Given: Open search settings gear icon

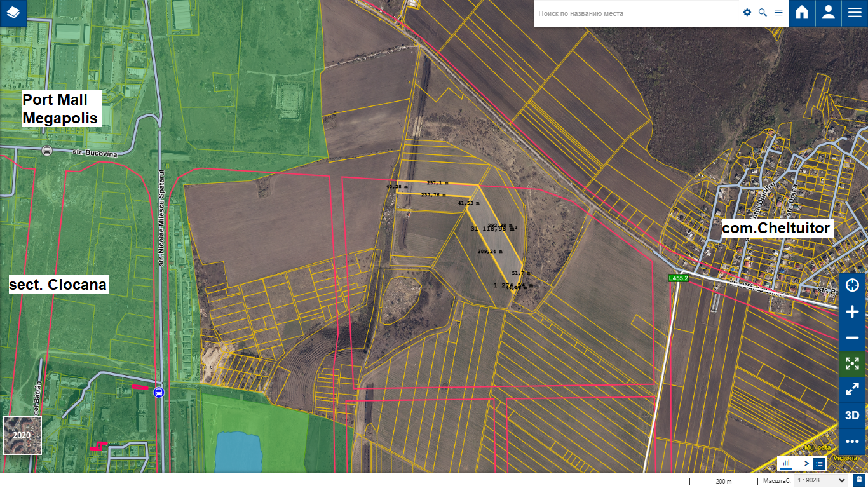Looking at the screenshot, I should click(747, 13).
